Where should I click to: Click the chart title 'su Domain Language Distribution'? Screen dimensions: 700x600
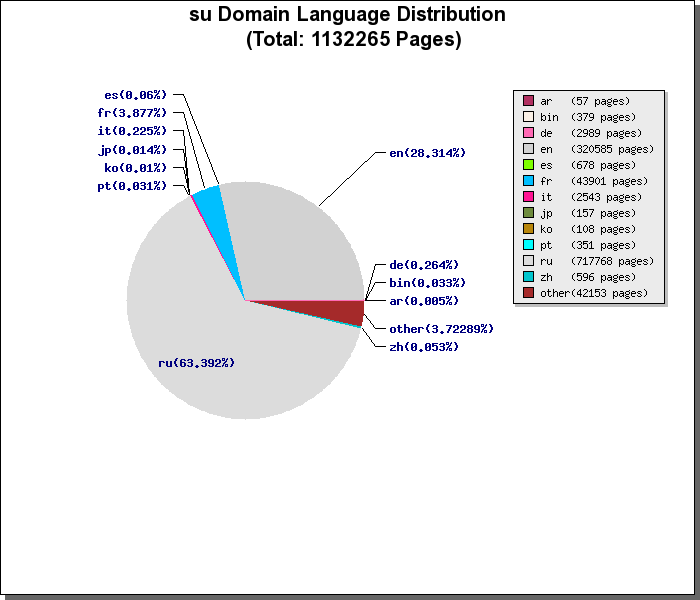pos(347,14)
